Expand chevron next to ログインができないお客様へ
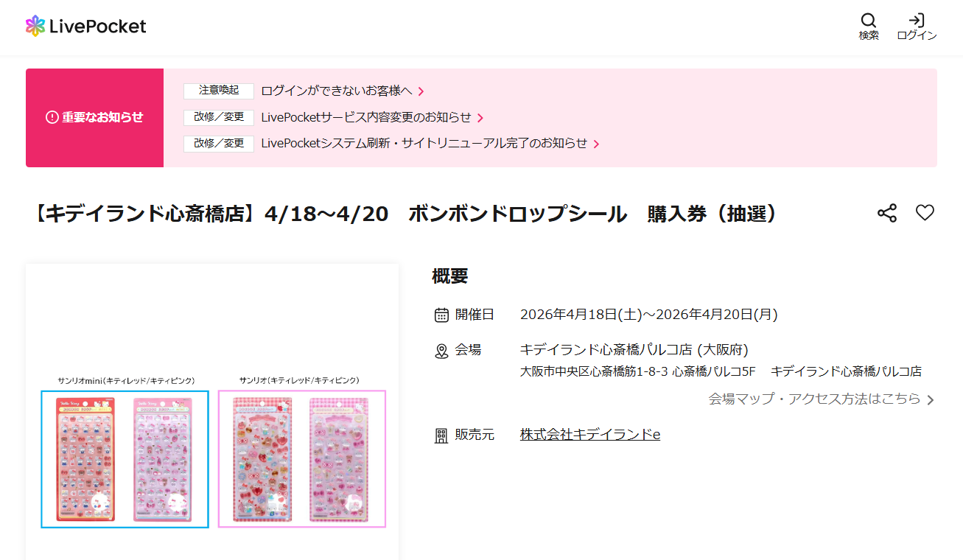 click(x=421, y=91)
